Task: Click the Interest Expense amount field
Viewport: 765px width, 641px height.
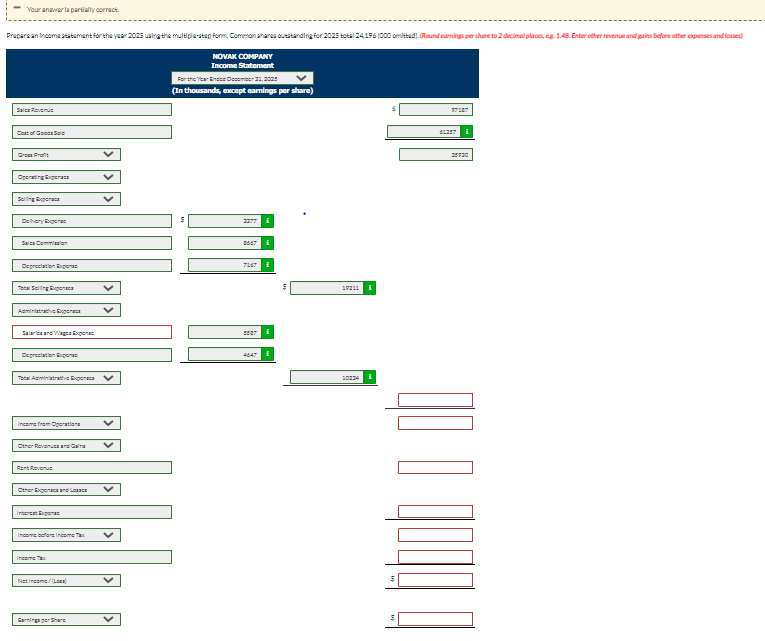Action: tap(435, 511)
